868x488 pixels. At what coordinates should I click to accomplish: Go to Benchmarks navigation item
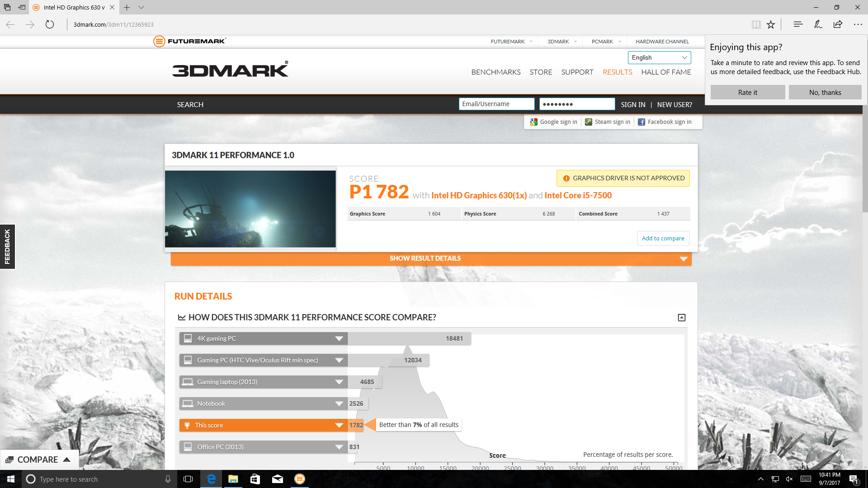495,72
